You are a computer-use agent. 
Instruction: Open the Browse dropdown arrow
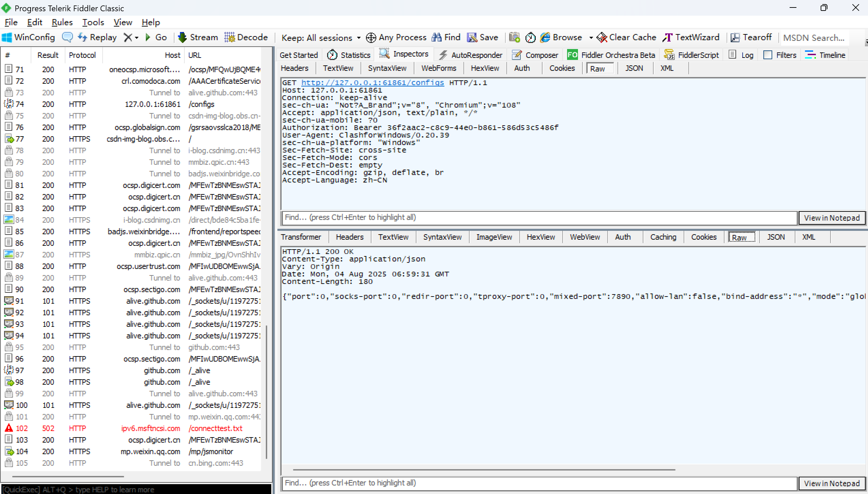coord(591,38)
